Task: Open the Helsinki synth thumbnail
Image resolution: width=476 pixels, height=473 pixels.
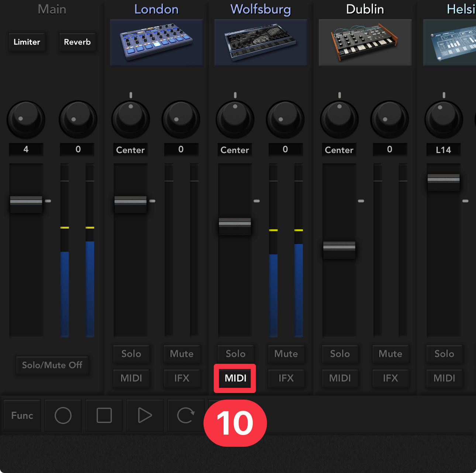Action: pyautogui.click(x=450, y=42)
